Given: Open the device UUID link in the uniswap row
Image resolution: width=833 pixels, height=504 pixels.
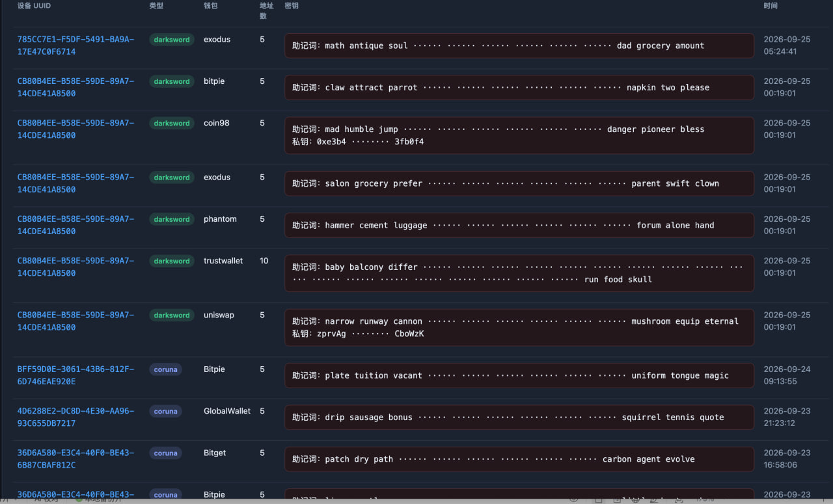Looking at the screenshot, I should click(x=75, y=321).
